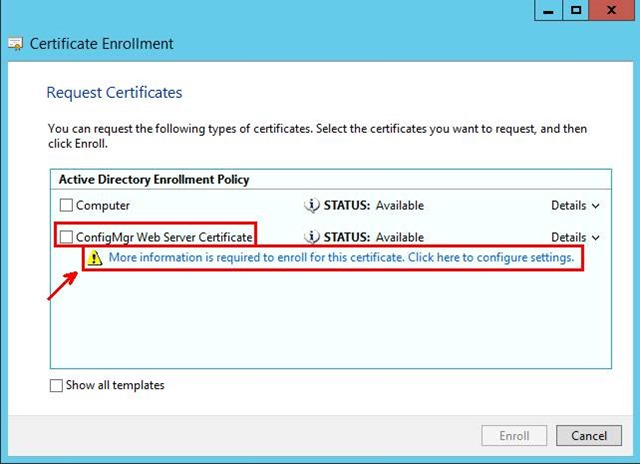Image resolution: width=640 pixels, height=464 pixels.
Task: Minimize the Certificate Enrollment window
Action: pyautogui.click(x=549, y=10)
